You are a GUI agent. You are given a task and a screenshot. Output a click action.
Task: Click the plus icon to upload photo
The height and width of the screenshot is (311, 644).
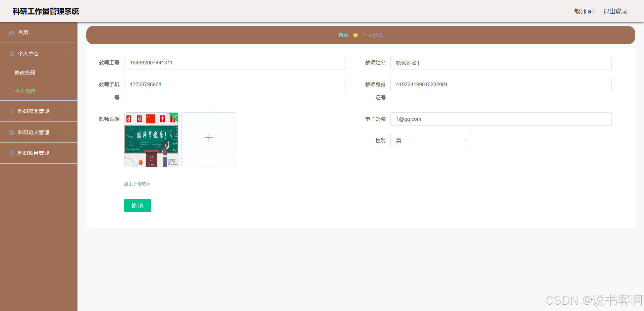pyautogui.click(x=209, y=138)
